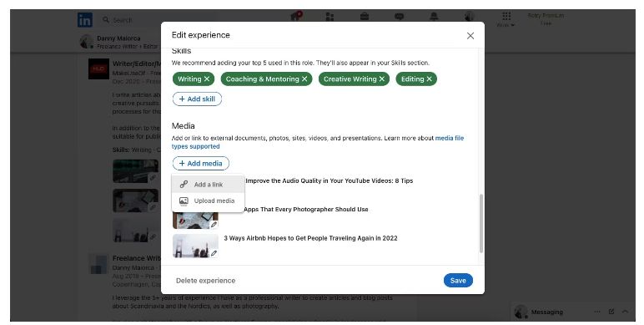Remove the Editing skill chip

[x=430, y=79]
